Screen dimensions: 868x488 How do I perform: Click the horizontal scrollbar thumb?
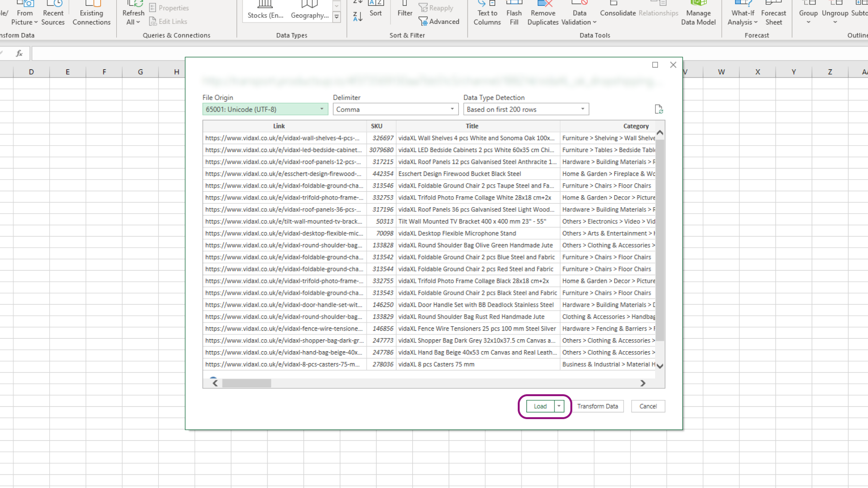(246, 383)
